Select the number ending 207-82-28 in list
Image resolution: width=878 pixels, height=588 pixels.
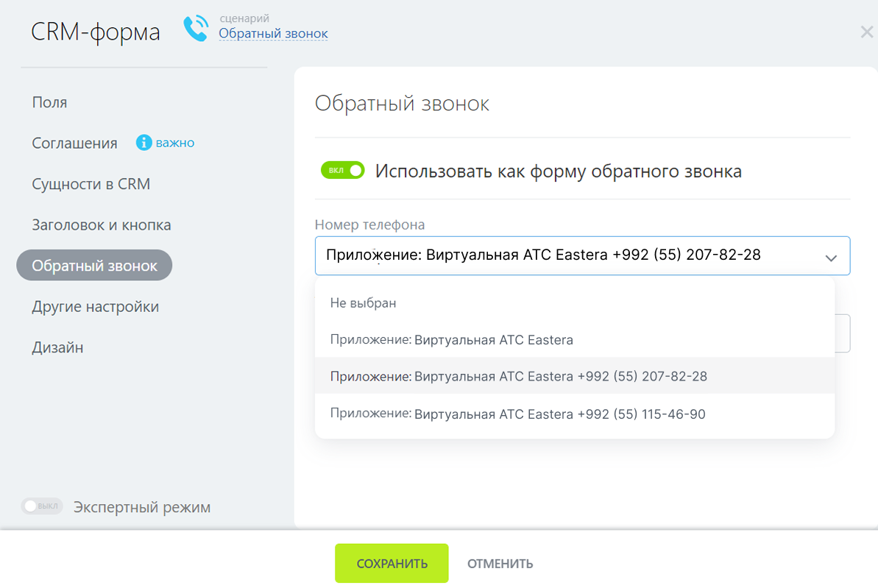point(518,376)
